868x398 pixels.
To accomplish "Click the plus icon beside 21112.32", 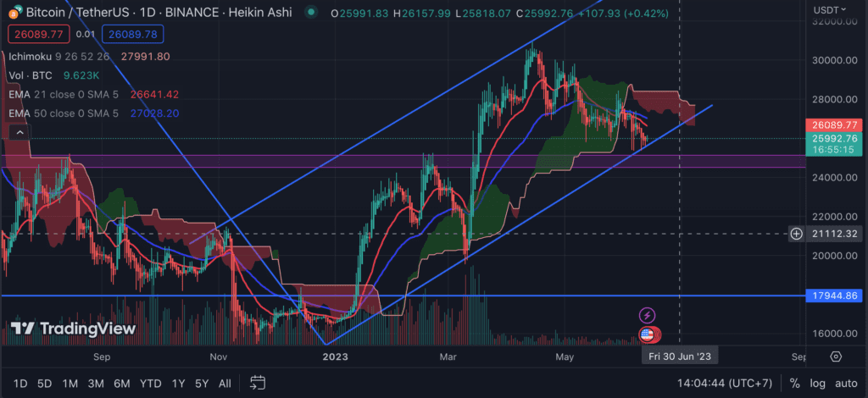I will (796, 234).
